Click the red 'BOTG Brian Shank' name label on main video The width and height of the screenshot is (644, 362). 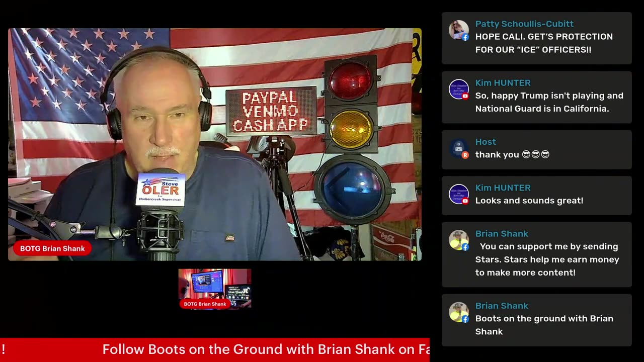[52, 248]
